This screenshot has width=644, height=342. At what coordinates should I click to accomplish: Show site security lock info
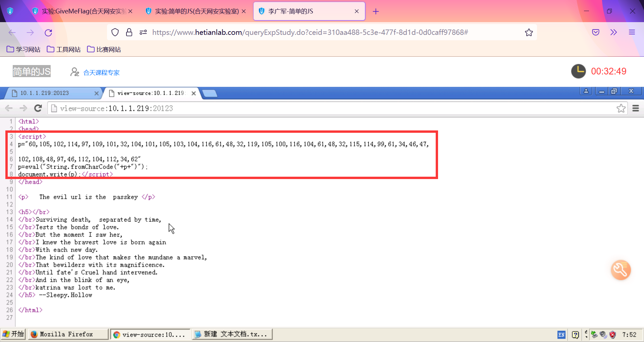click(x=129, y=32)
